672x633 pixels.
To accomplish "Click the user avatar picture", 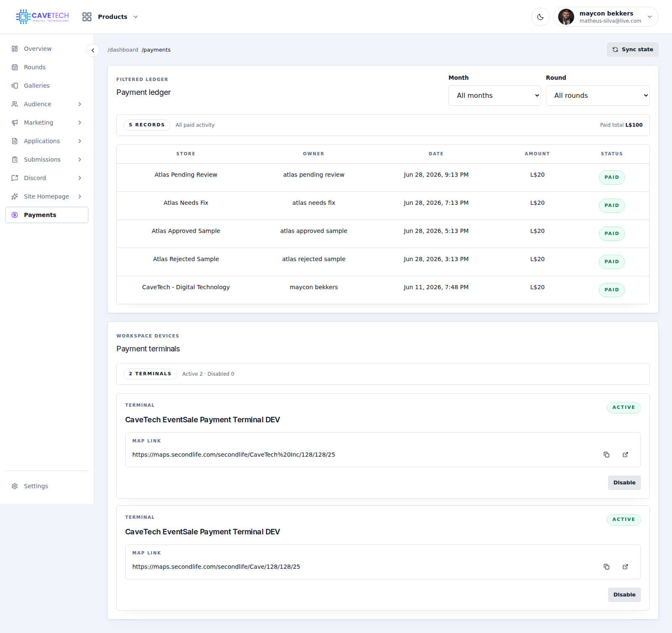I will [x=566, y=17].
